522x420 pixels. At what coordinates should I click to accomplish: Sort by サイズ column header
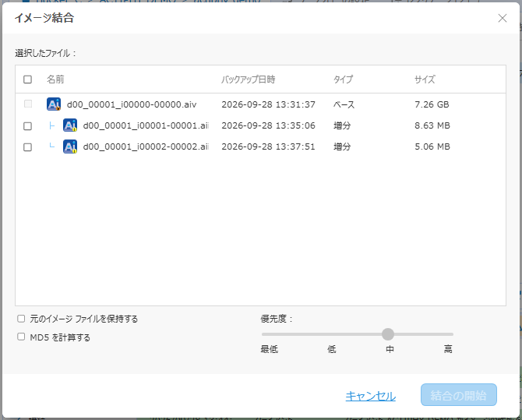click(425, 79)
